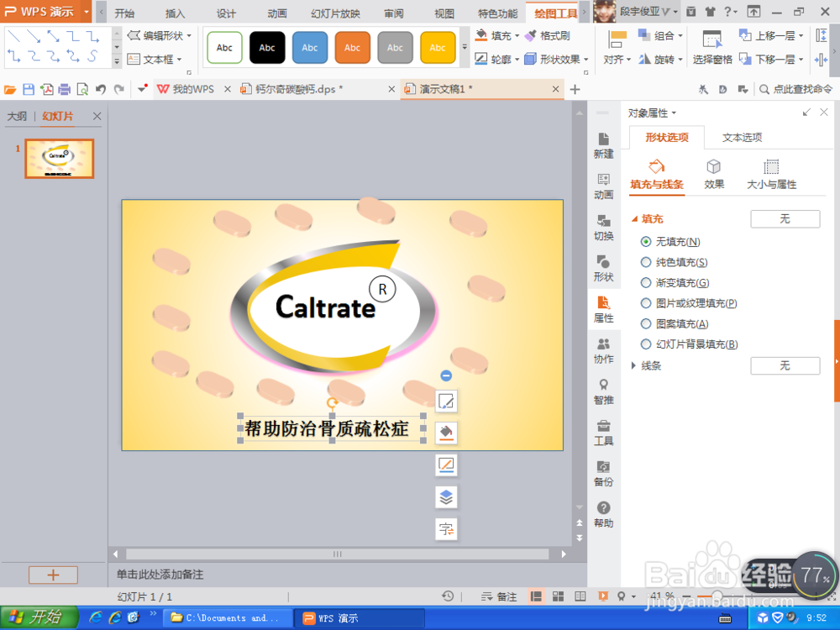This screenshot has height=630, width=840.
Task: Click 下移一层 send backward button
Action: point(771,59)
